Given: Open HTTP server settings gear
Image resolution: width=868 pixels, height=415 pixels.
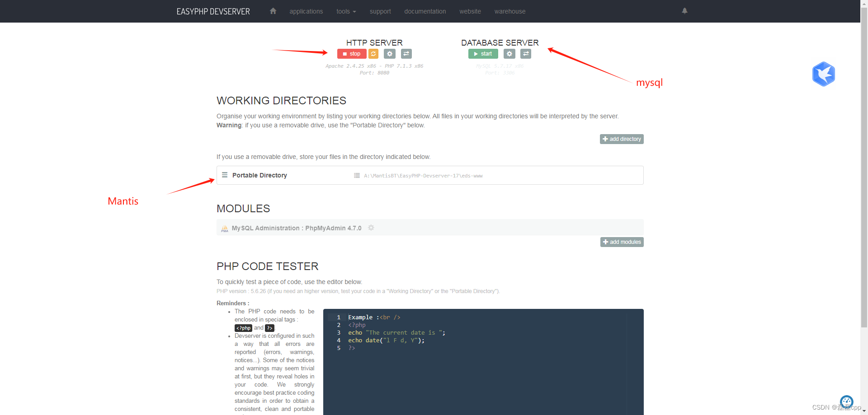Looking at the screenshot, I should point(390,54).
